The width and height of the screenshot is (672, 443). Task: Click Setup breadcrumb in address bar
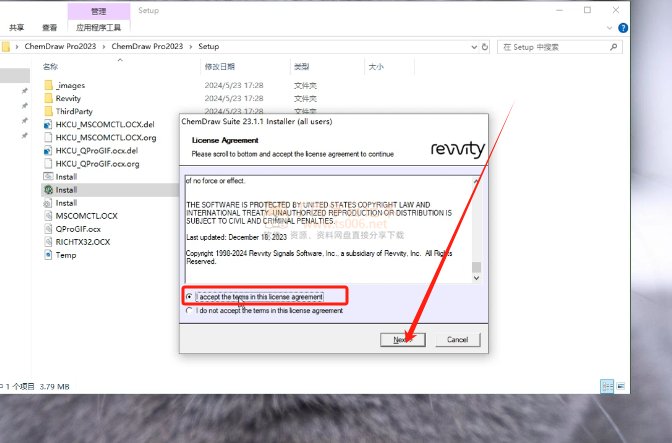tap(208, 46)
